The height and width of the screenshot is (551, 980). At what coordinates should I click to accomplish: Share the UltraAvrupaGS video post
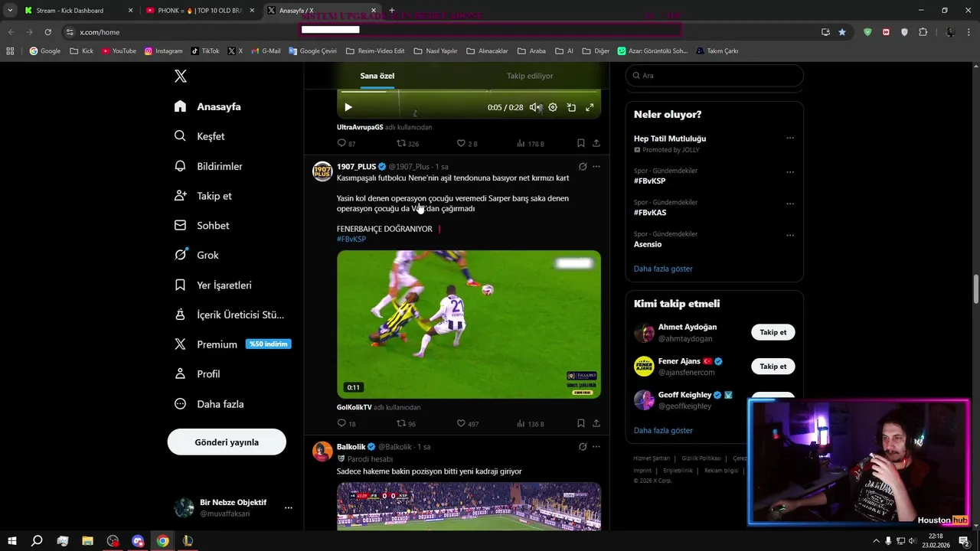[x=596, y=143]
